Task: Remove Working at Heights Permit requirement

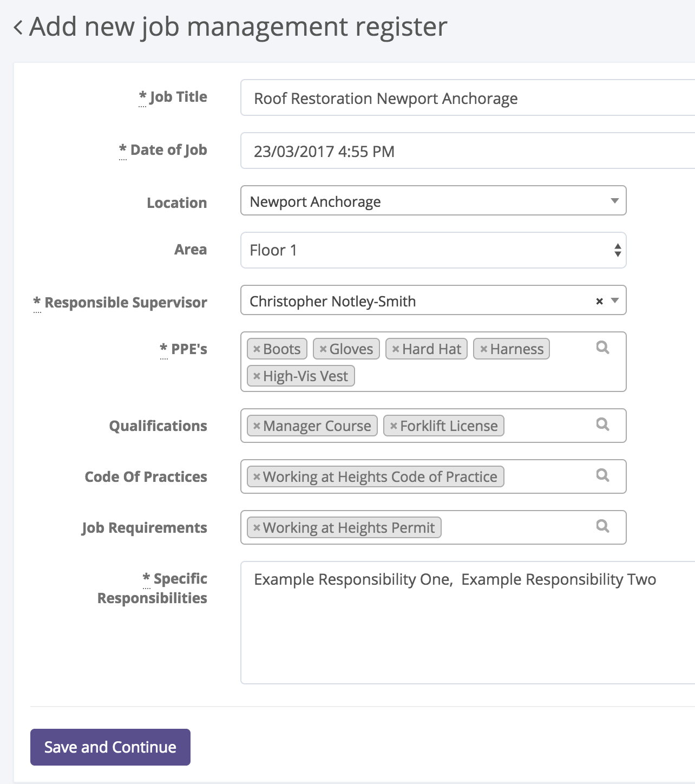Action: [257, 528]
